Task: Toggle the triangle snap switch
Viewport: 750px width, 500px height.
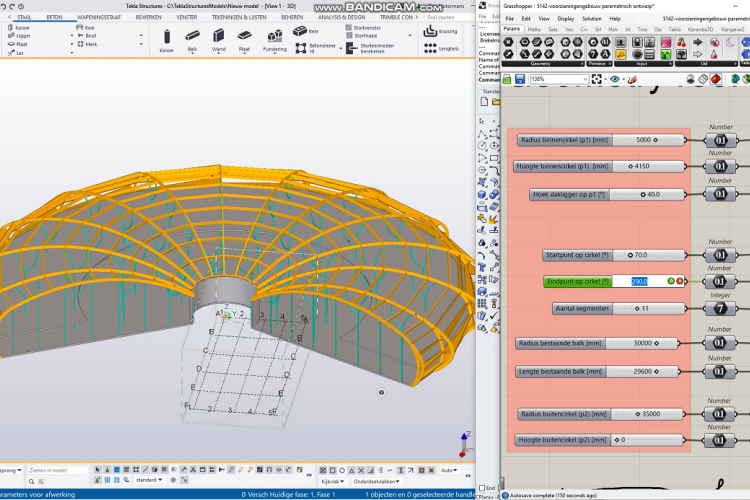Action: pyautogui.click(x=352, y=470)
